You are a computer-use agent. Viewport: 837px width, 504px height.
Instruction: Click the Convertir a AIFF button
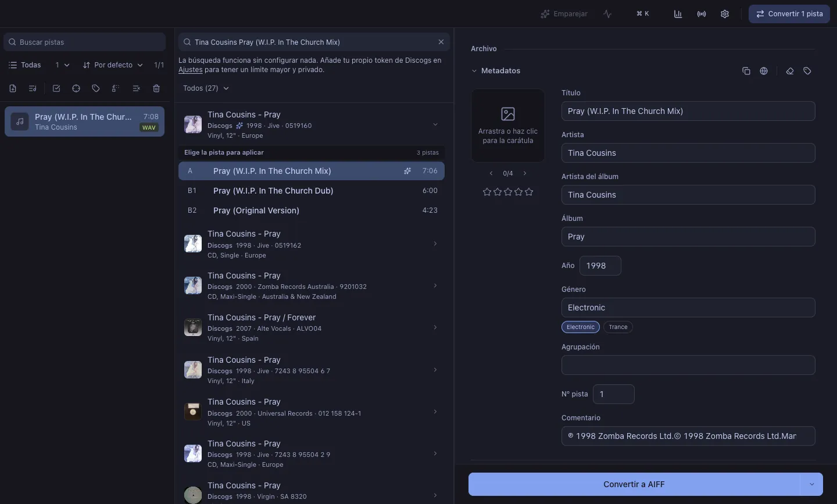[634, 484]
